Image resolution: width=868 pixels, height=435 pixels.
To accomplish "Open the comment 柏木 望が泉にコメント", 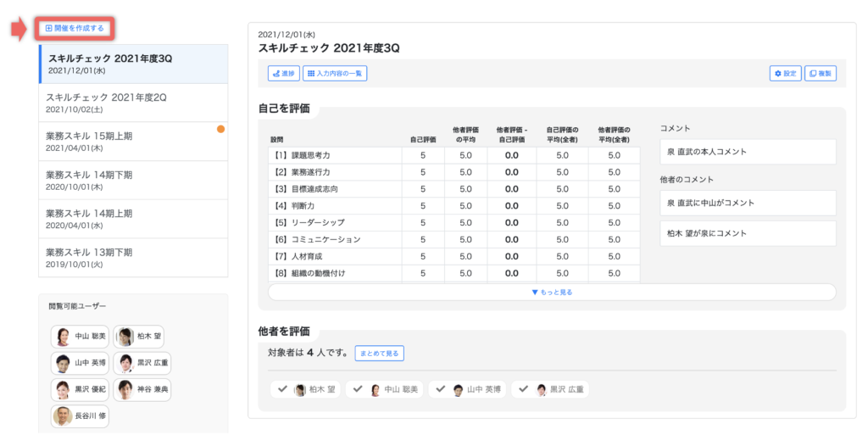I will [747, 233].
